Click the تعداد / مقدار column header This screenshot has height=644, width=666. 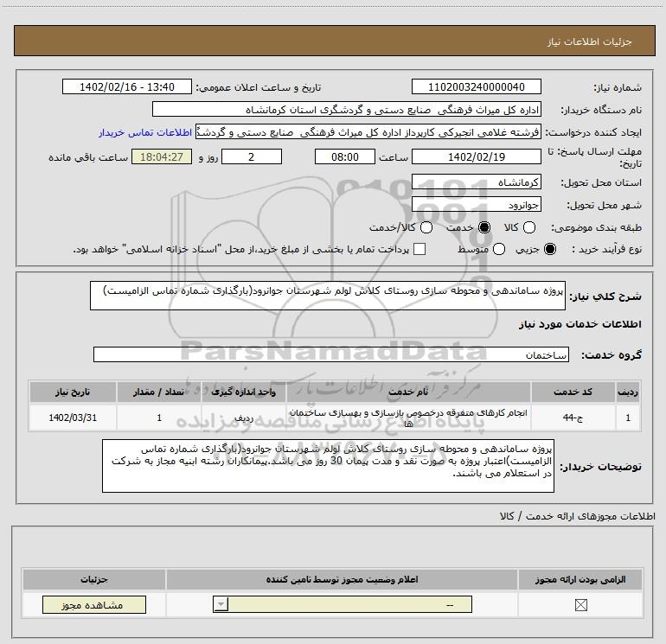click(x=159, y=392)
